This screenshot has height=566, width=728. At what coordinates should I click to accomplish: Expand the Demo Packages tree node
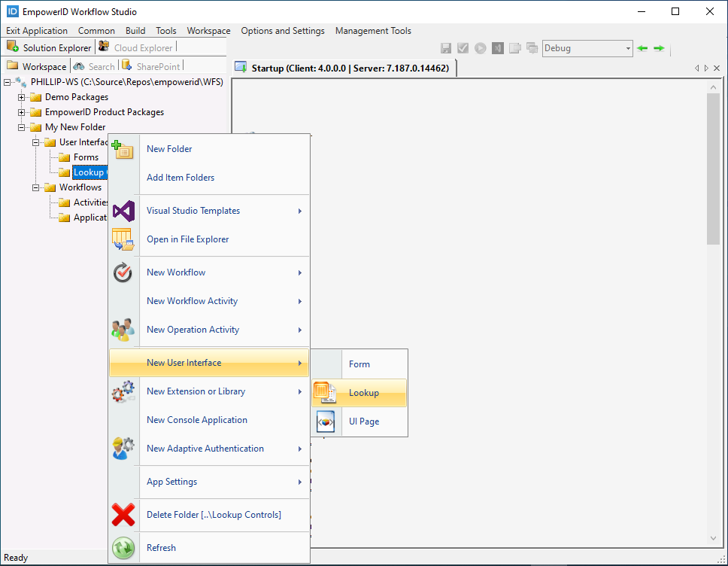coord(23,96)
